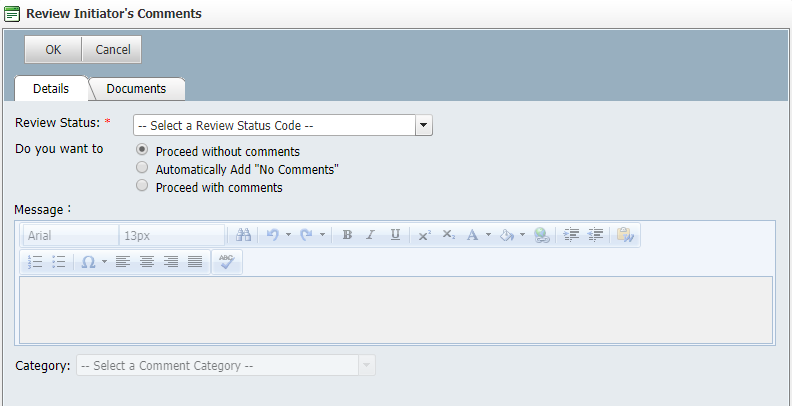Run the ABC spell checker
The image size is (792, 406).
point(227,262)
